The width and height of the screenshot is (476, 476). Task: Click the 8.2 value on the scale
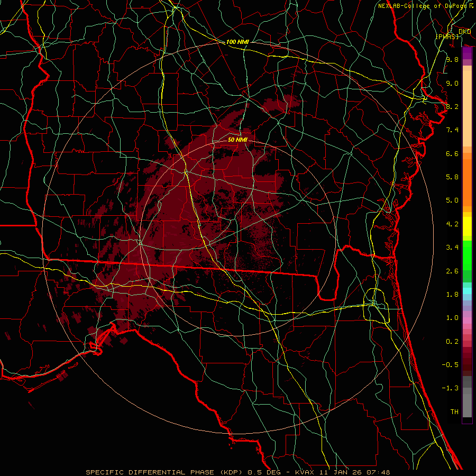coord(452,106)
